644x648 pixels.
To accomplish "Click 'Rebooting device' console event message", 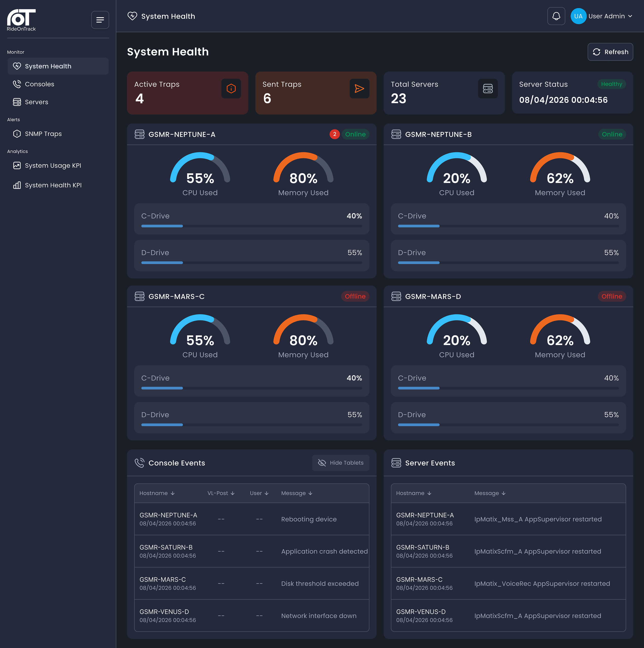I will click(x=309, y=519).
